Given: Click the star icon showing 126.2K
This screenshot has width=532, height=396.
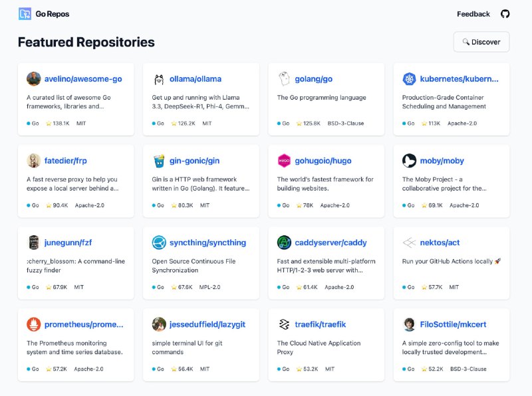Looking at the screenshot, I should (x=174, y=124).
